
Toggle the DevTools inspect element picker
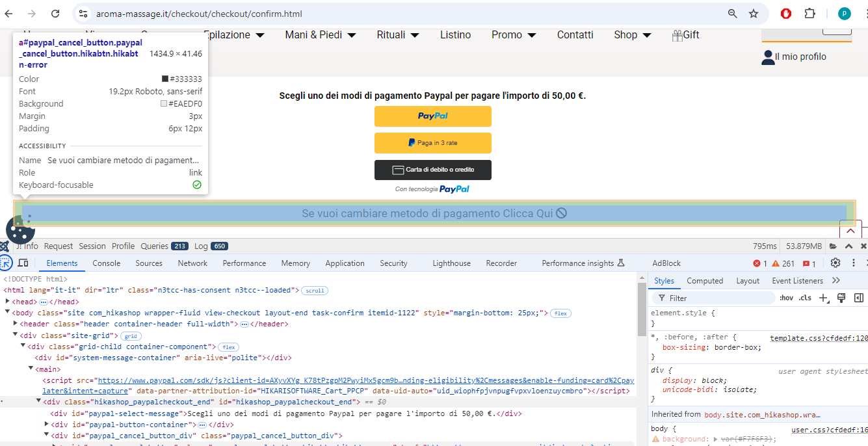6,263
